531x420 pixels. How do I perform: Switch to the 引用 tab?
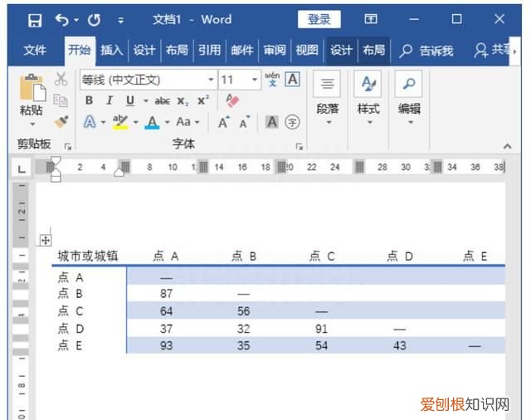coord(209,51)
